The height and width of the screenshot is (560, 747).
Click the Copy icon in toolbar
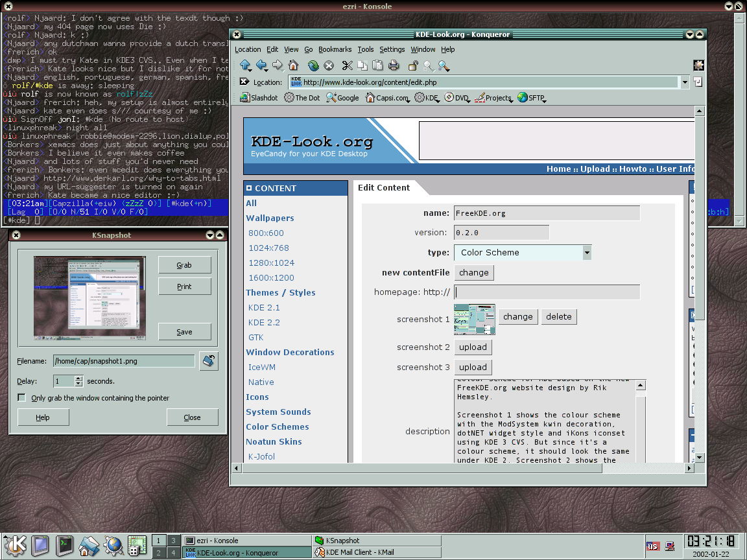click(x=362, y=65)
